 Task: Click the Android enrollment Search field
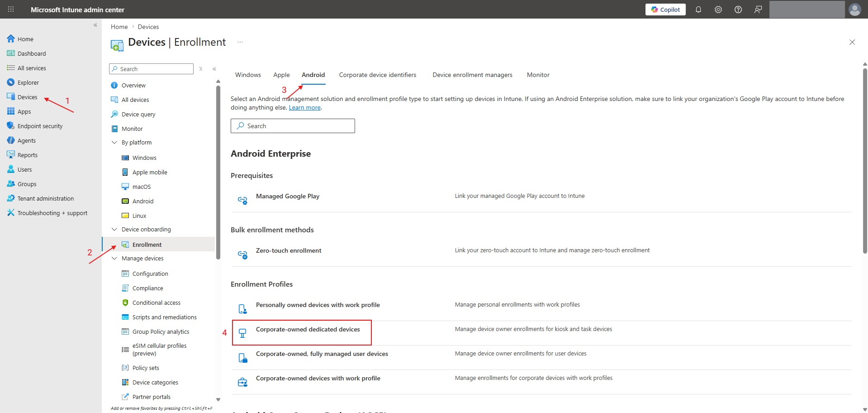pyautogui.click(x=293, y=126)
